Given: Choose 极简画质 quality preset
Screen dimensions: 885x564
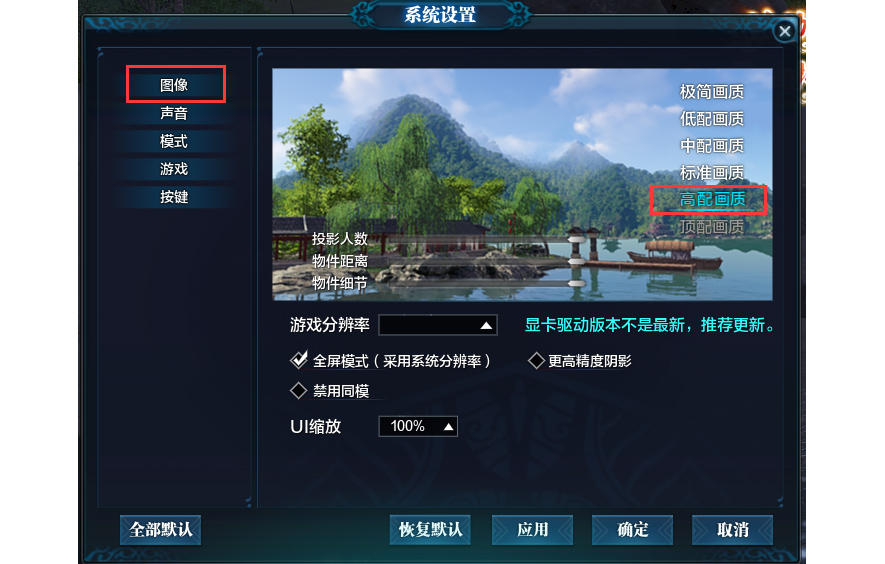Looking at the screenshot, I should coord(712,91).
